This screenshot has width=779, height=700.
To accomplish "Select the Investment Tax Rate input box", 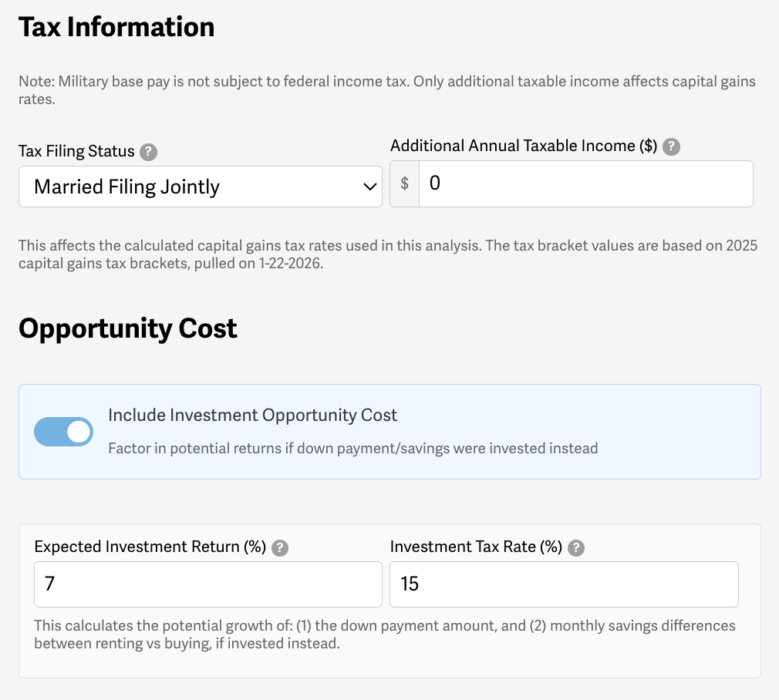I will click(564, 584).
